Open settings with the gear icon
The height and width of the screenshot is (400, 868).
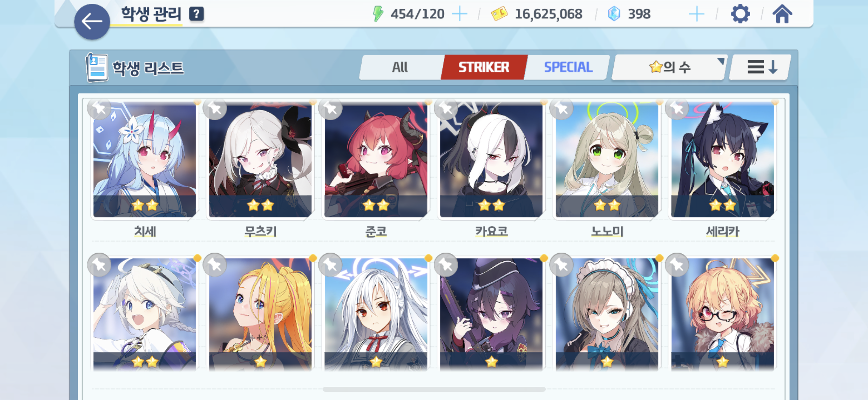740,14
